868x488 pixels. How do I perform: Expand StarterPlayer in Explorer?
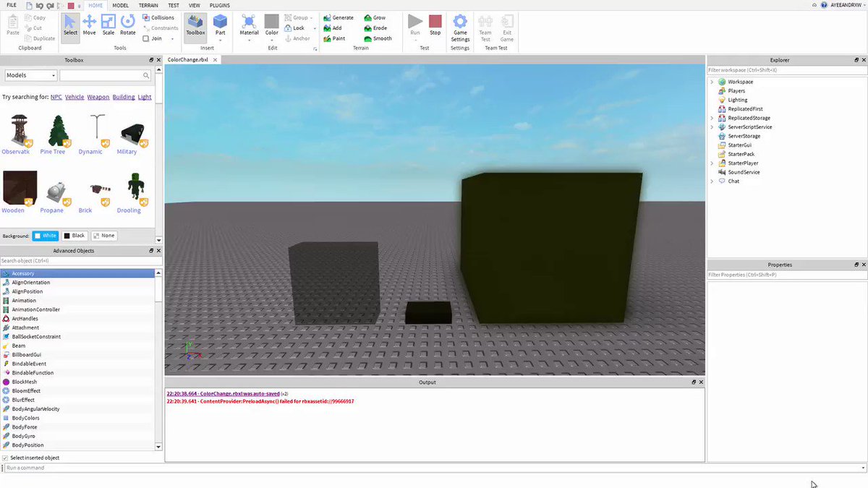712,163
